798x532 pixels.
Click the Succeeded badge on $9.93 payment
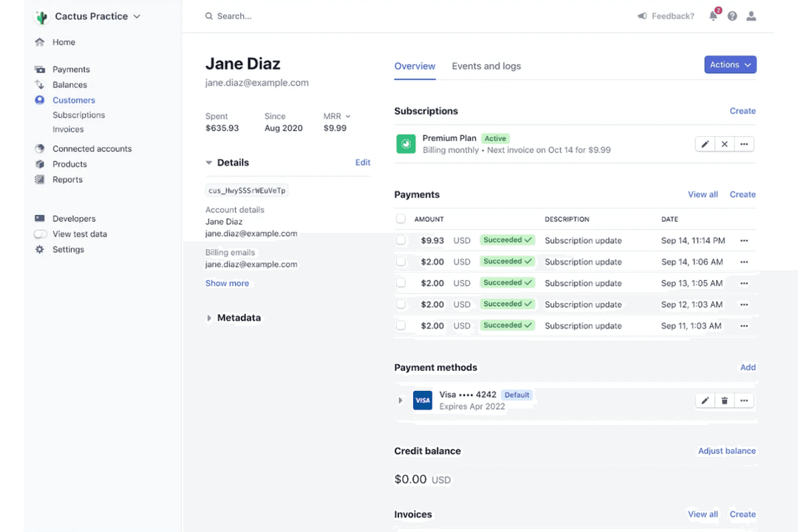point(508,240)
